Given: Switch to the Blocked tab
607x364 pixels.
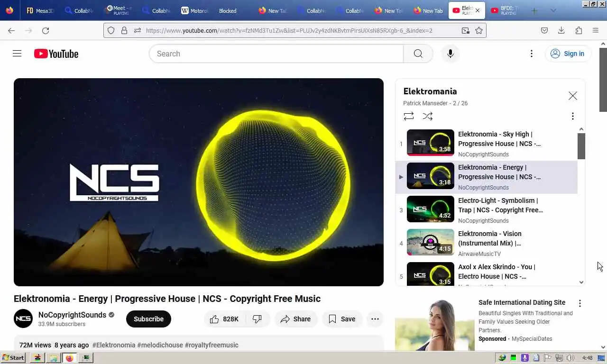Looking at the screenshot, I should 228,10.
